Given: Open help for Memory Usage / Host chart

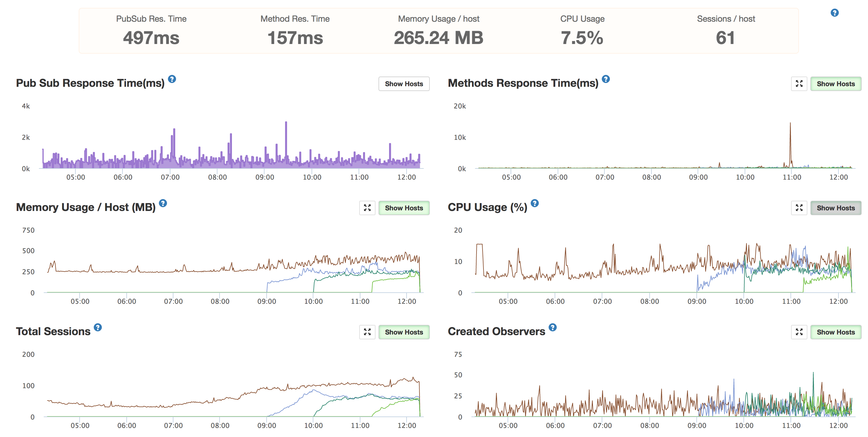Looking at the screenshot, I should click(163, 203).
